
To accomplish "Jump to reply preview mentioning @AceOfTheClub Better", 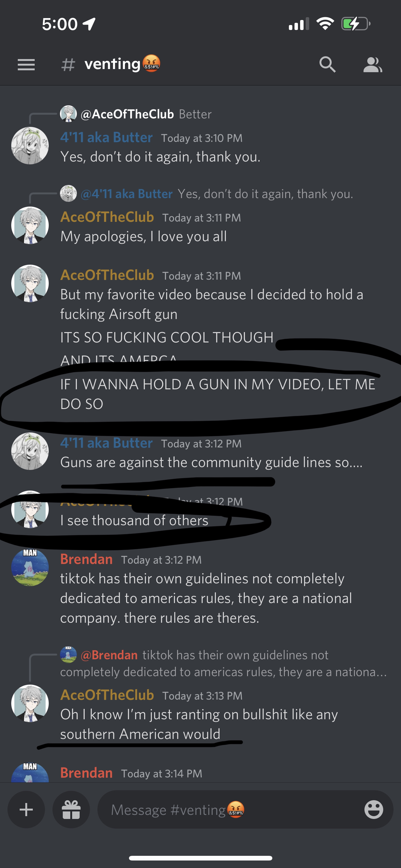I will tap(136, 114).
